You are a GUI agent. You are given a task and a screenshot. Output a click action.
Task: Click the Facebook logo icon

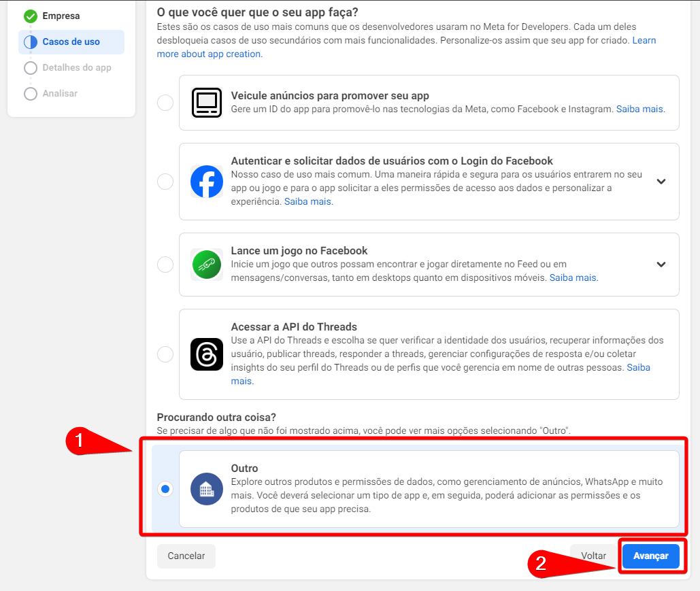[207, 182]
